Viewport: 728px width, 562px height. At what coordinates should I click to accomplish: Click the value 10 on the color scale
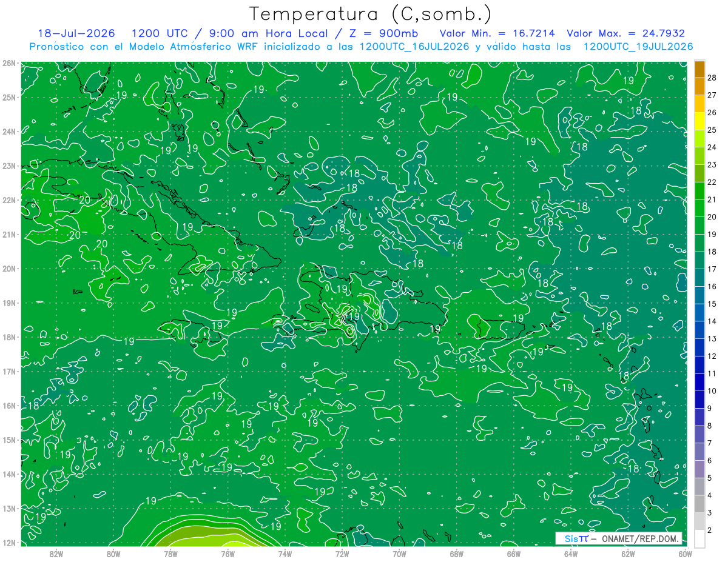712,391
